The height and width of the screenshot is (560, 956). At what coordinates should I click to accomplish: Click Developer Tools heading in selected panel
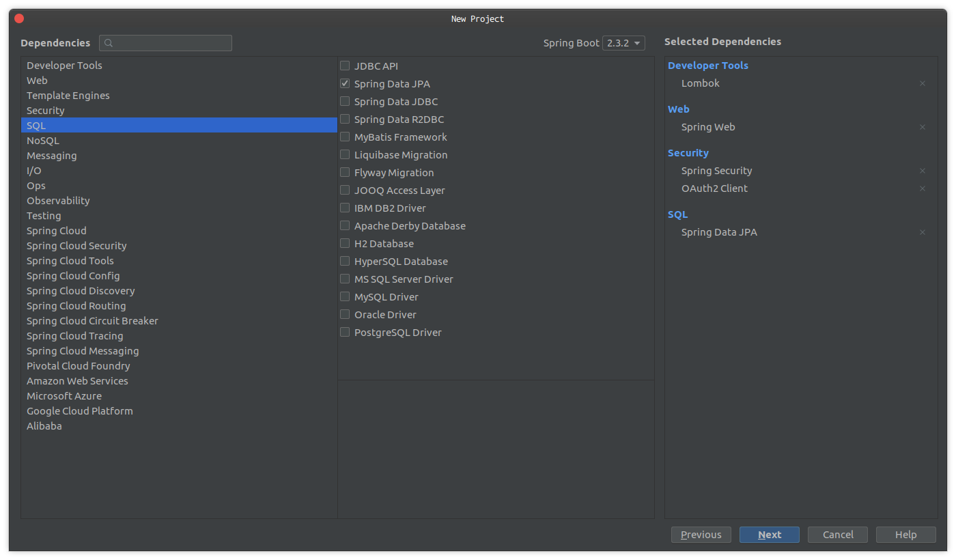(x=708, y=66)
